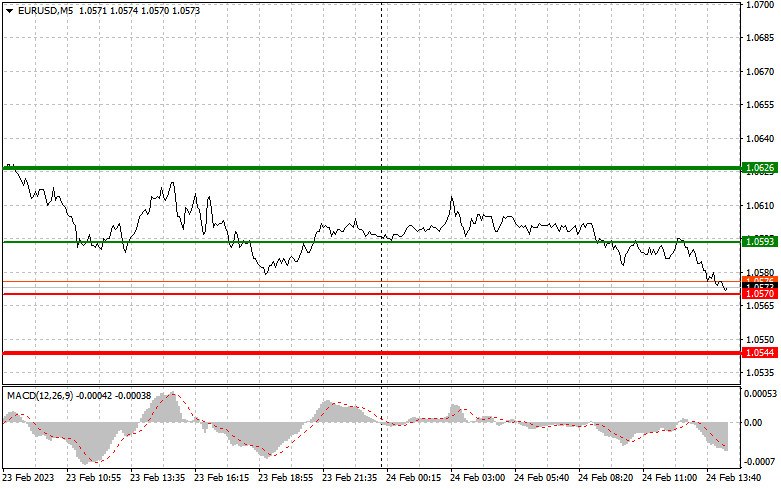Viewport: 781px width, 489px height.
Task: Click the 1.0640 price scale value
Action: click(x=760, y=138)
